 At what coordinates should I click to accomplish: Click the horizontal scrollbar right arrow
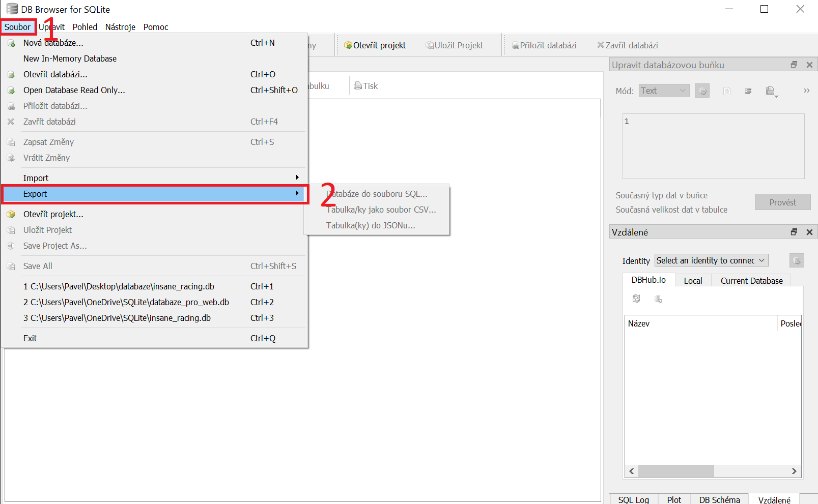click(x=794, y=471)
